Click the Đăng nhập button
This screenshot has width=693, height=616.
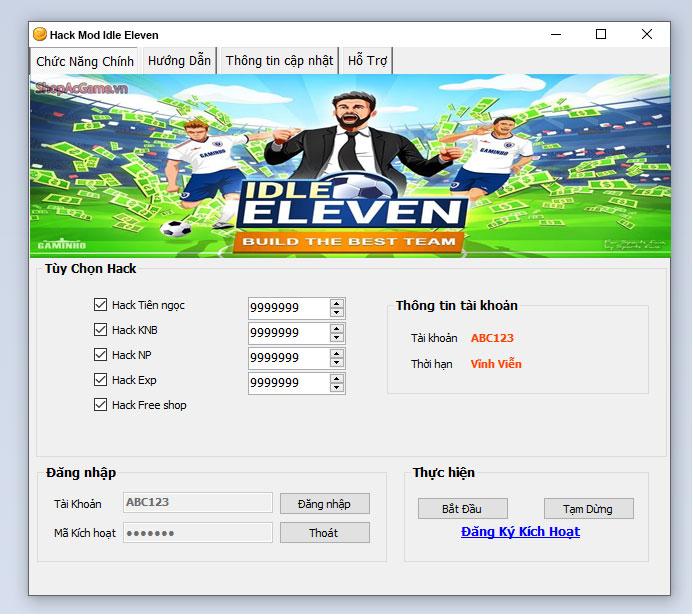(324, 504)
